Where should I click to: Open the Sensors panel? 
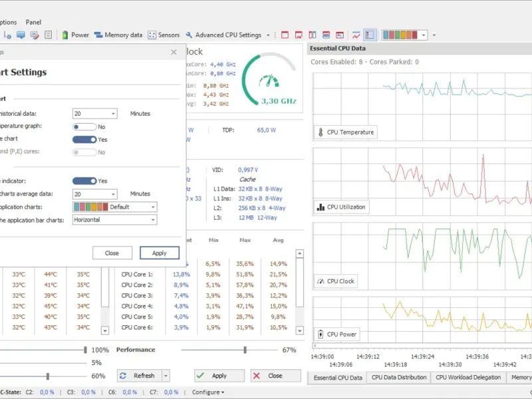[164, 35]
